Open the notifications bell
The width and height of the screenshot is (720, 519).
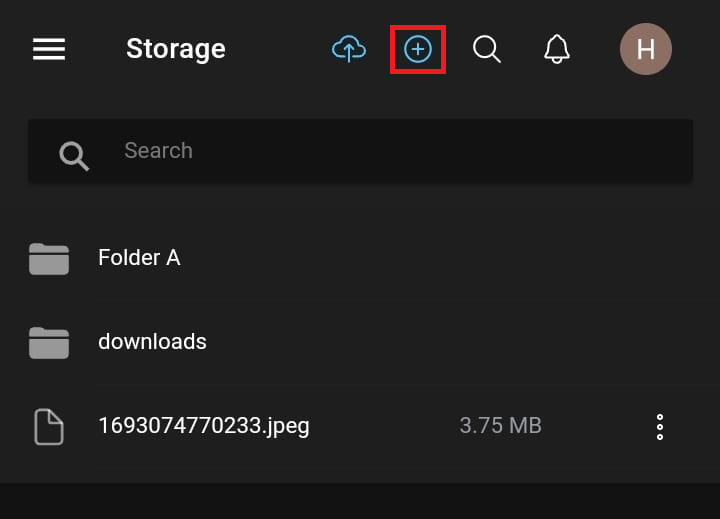click(556, 49)
